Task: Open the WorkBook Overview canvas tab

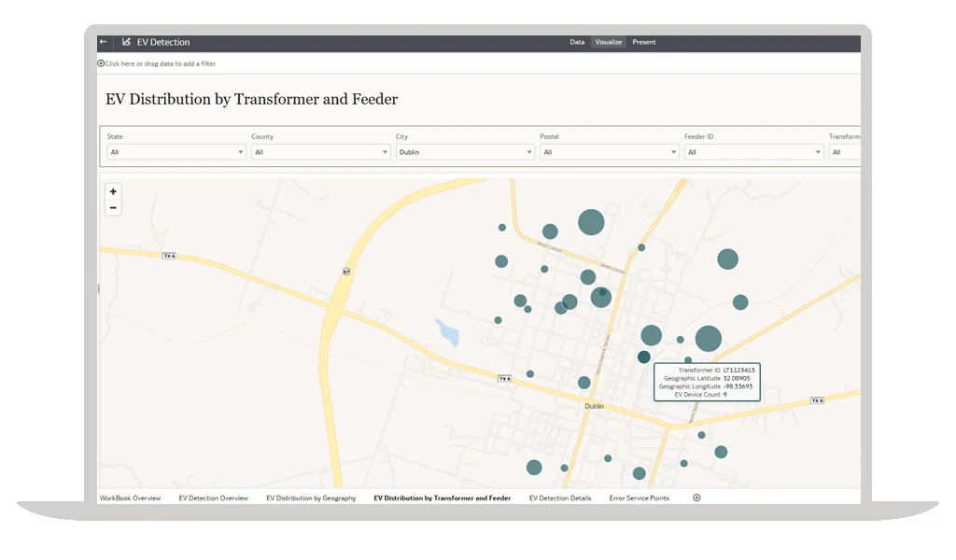Action: 131,498
